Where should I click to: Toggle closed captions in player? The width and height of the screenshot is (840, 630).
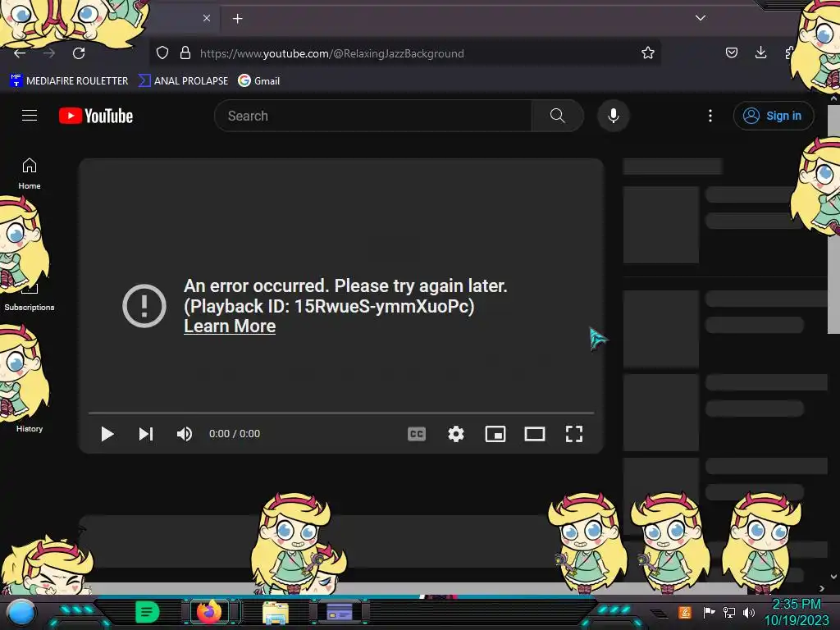pos(416,434)
